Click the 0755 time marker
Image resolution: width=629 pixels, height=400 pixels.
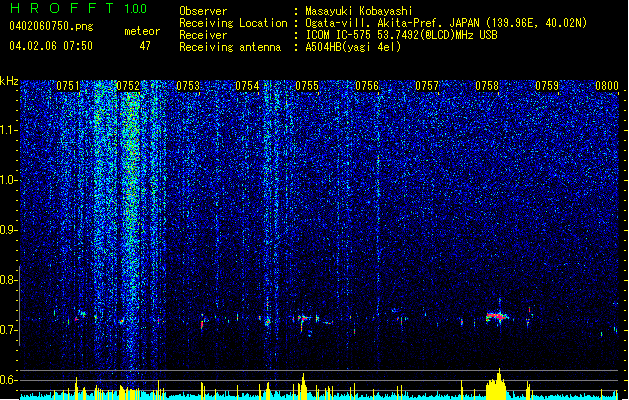click(307, 86)
